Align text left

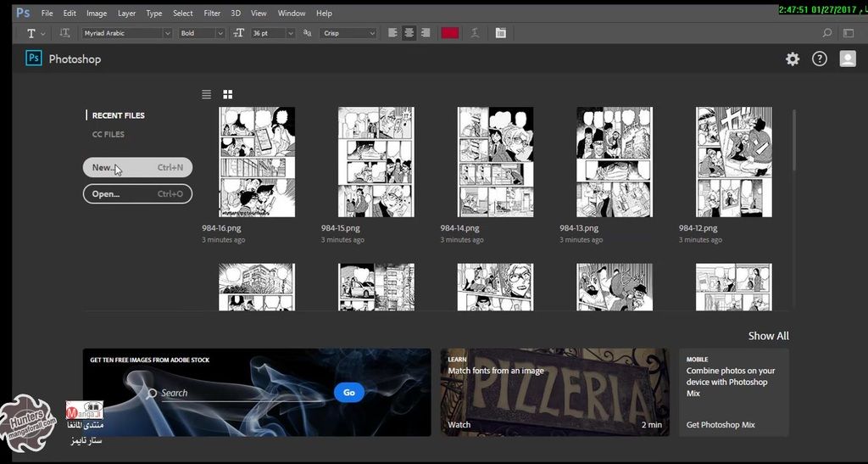click(x=392, y=33)
